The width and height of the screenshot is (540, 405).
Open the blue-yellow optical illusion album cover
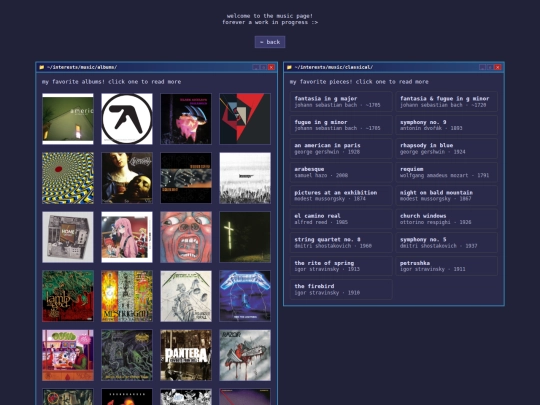(68, 178)
